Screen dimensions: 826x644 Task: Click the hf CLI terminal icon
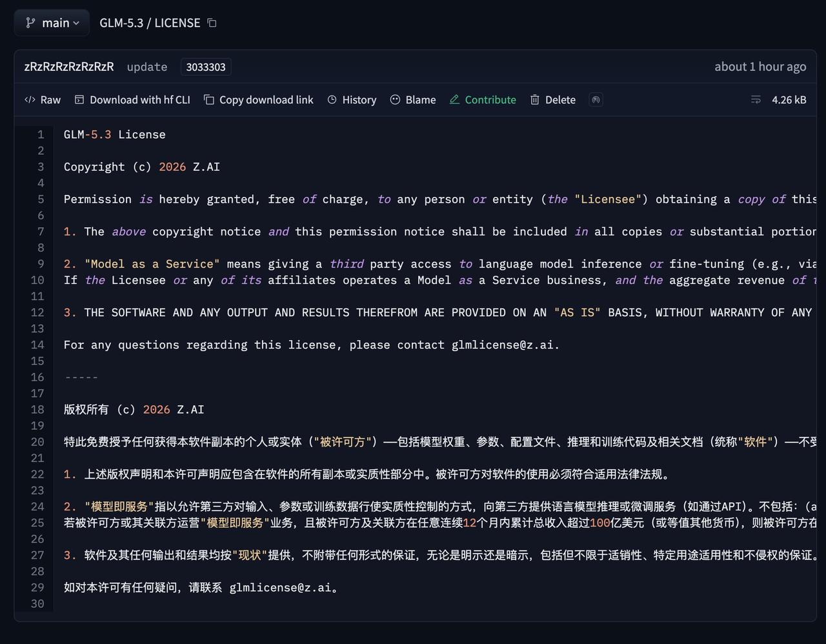pos(79,99)
